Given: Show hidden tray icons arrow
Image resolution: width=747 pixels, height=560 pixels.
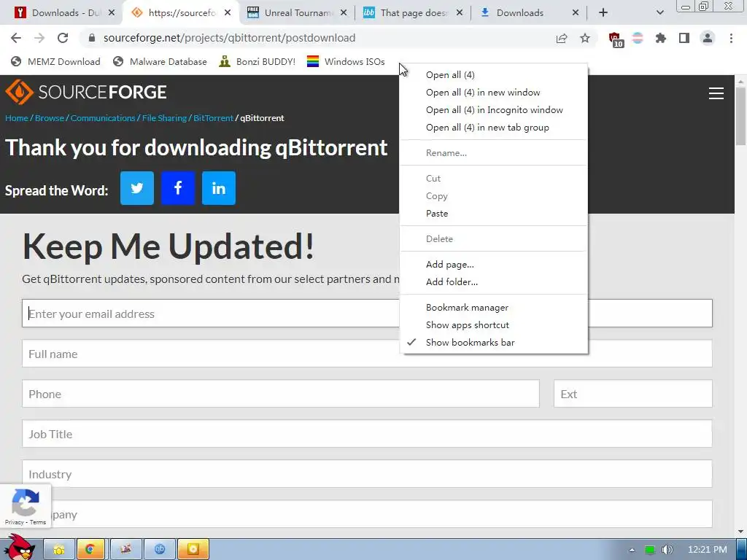Looking at the screenshot, I should click(x=632, y=550).
